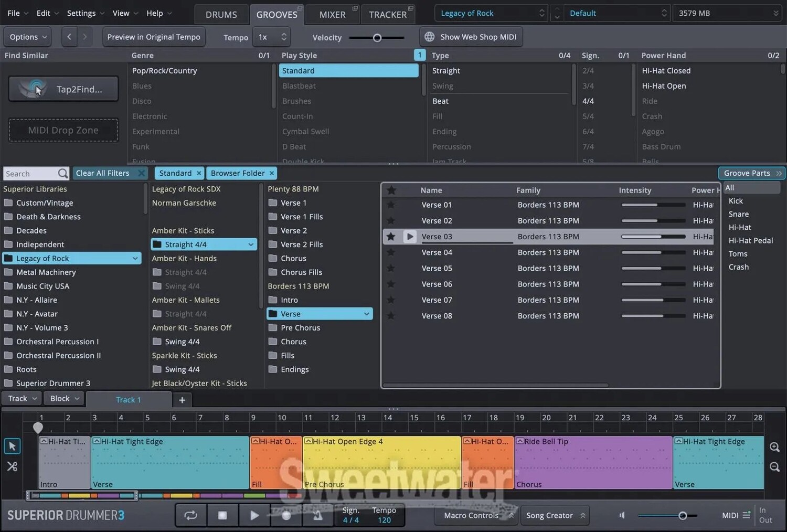Image resolution: width=787 pixels, height=532 pixels.
Task: Open the Legacy of Rock library dropdown
Action: click(491, 13)
